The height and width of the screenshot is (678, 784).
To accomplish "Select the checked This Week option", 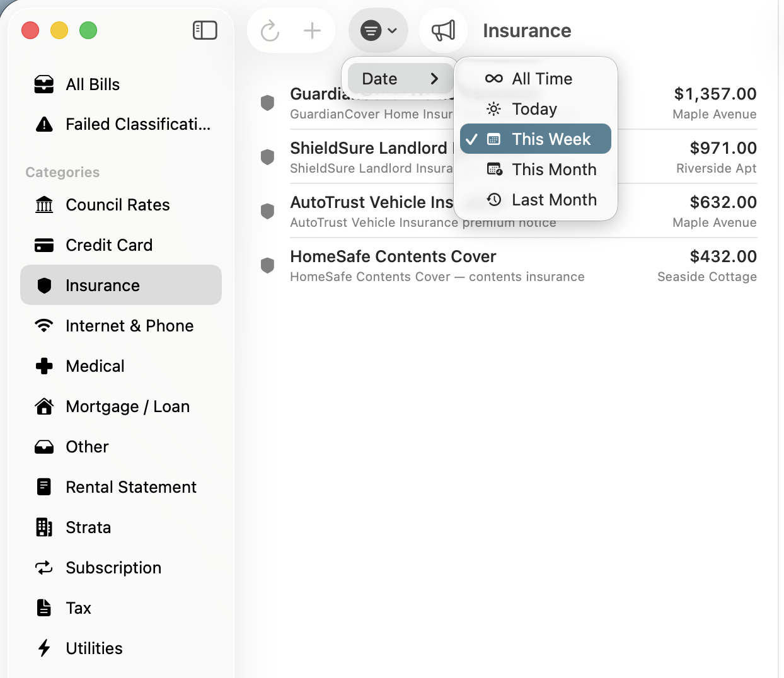I will [x=536, y=139].
